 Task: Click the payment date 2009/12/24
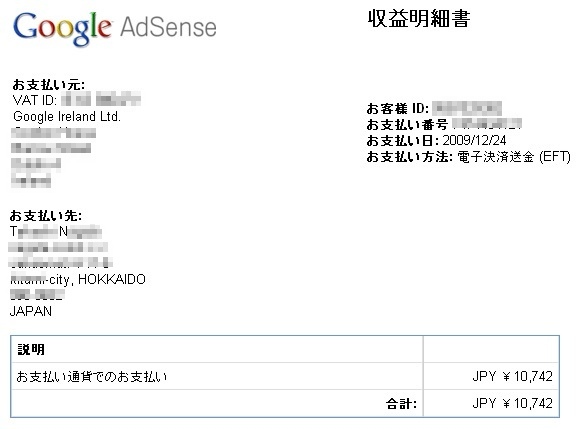pos(474,140)
